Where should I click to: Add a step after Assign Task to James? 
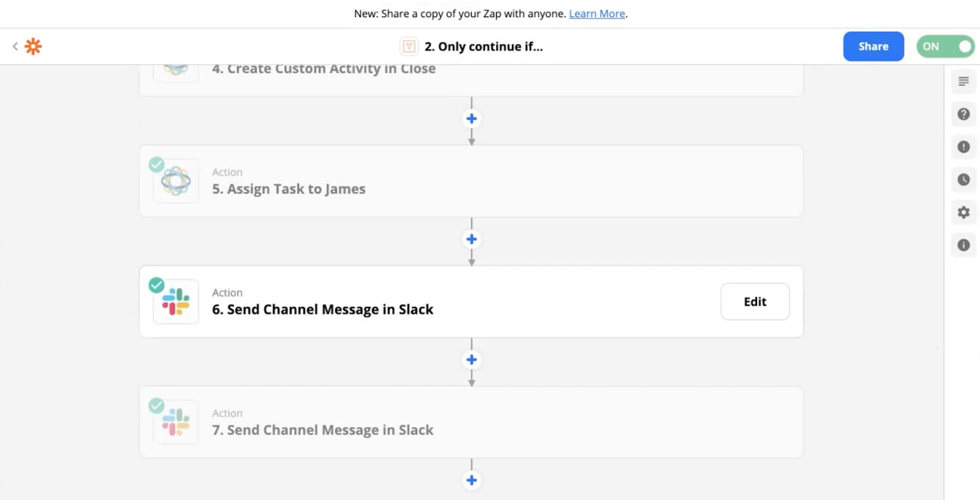coord(472,239)
